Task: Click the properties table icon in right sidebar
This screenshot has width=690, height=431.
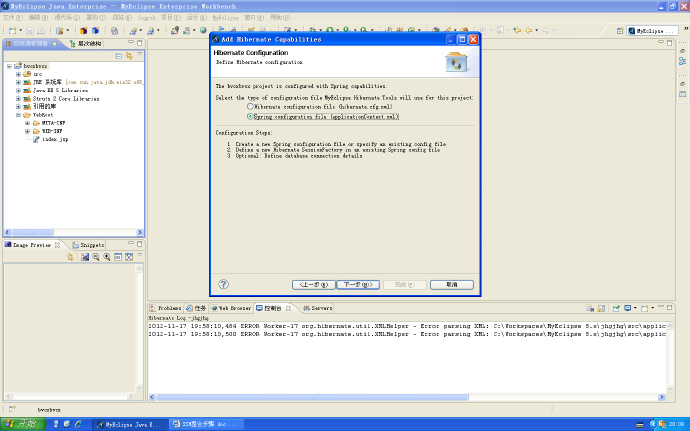Action: (683, 94)
